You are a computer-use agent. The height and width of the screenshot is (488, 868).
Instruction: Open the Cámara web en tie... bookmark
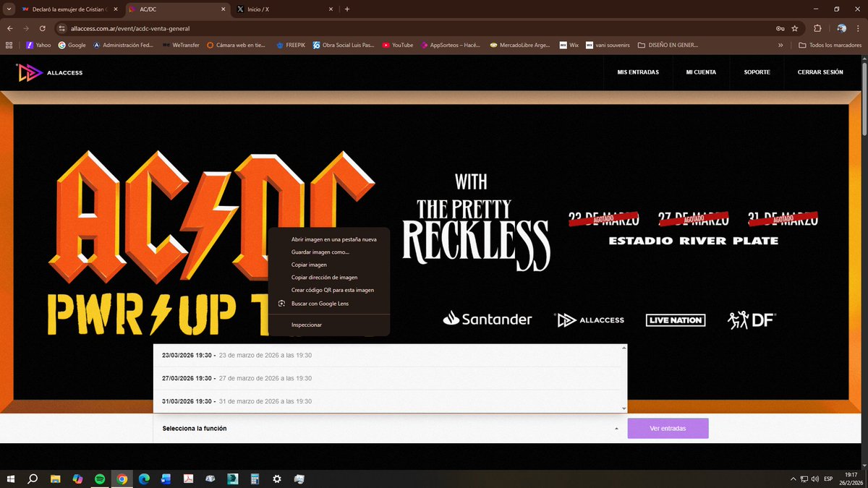[x=237, y=45]
